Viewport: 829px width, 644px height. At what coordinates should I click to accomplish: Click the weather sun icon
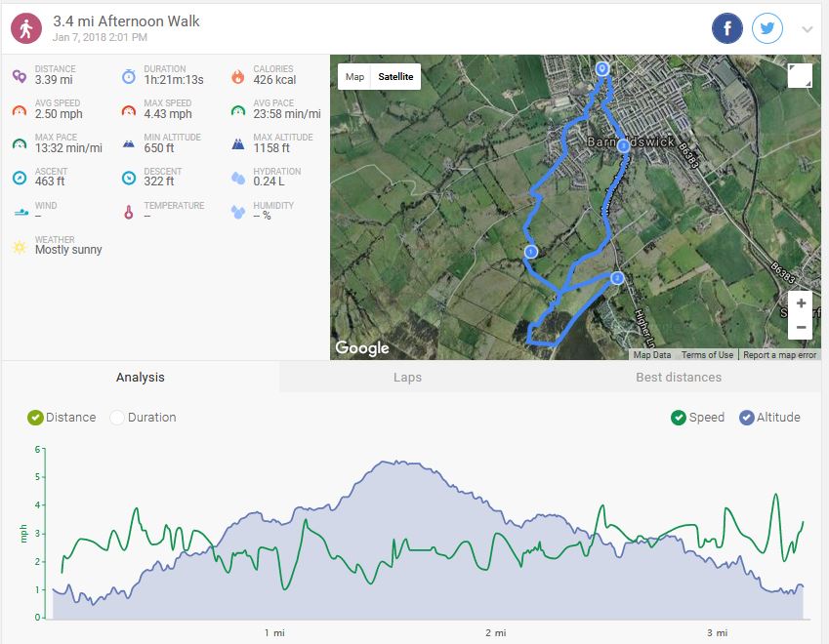tap(19, 247)
